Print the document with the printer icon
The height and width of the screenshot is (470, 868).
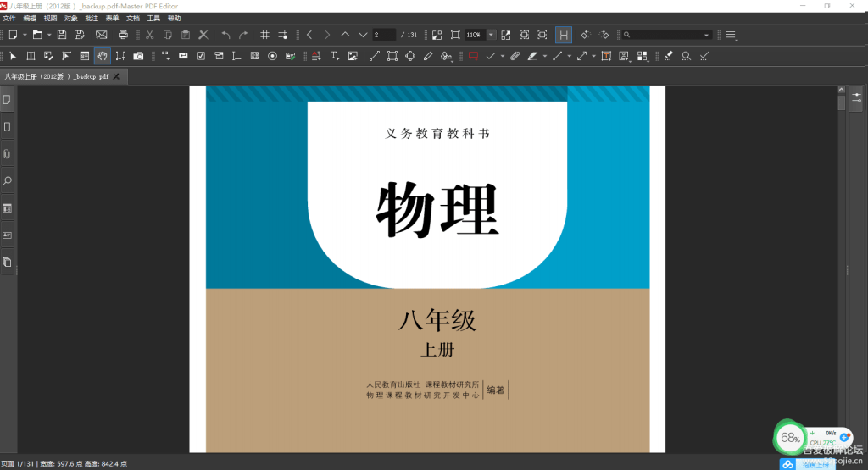click(123, 35)
